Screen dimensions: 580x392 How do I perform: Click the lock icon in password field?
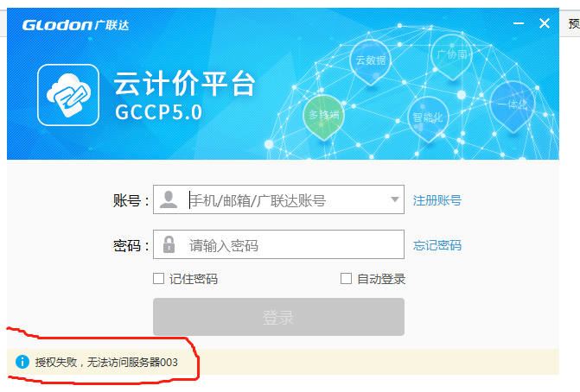pyautogui.click(x=169, y=244)
